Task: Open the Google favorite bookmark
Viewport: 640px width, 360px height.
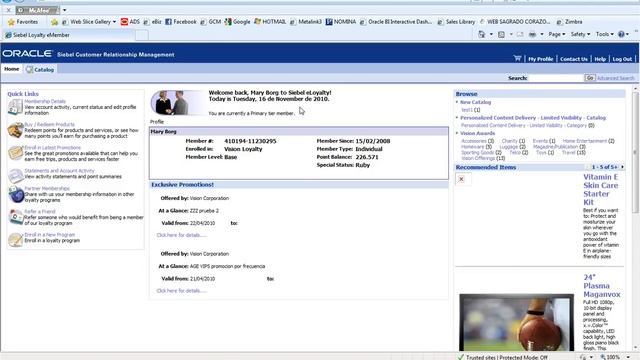Action: tap(237, 22)
